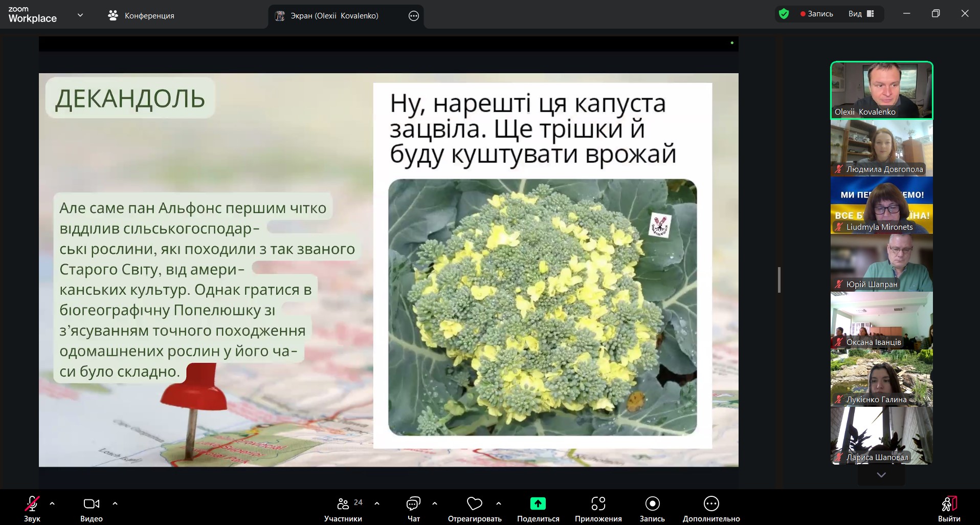Image resolution: width=980 pixels, height=525 pixels.
Task: Expand video options arrow beside Видео
Action: click(x=115, y=504)
